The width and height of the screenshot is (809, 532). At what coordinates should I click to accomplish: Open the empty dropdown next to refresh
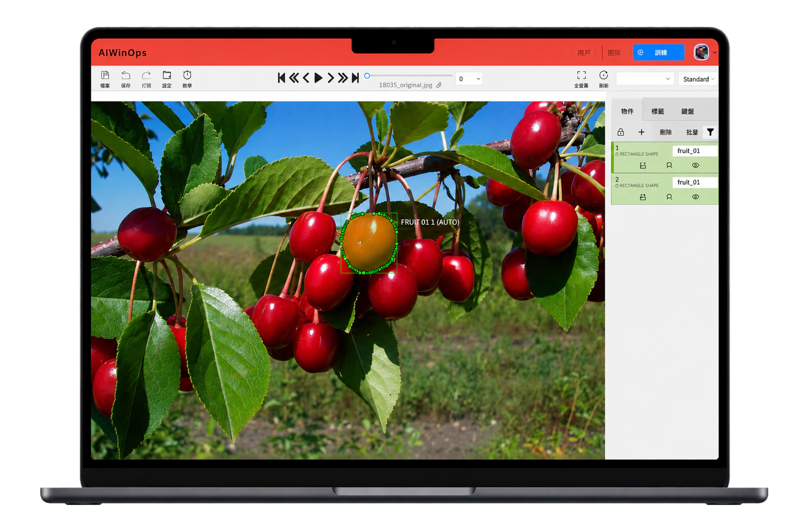tap(645, 79)
